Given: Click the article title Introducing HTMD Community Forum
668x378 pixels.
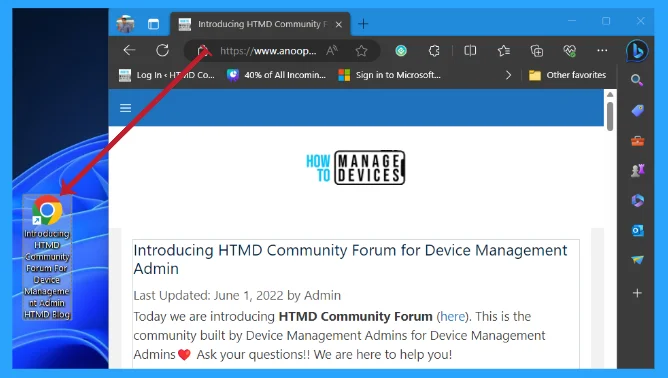Looking at the screenshot, I should [350, 259].
